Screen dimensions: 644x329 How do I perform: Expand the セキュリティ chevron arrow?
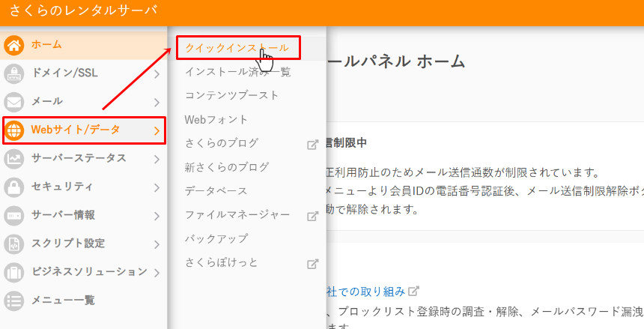(157, 187)
